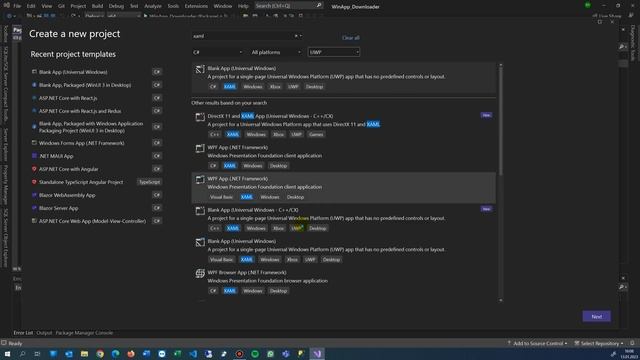The width and height of the screenshot is (640, 360).
Task: Click the DirectX 11 and XAML App title
Action: click(270, 116)
